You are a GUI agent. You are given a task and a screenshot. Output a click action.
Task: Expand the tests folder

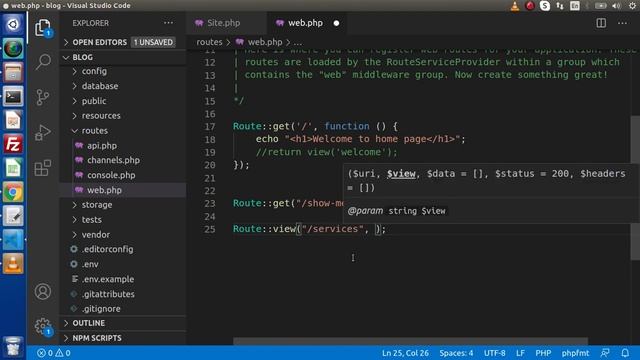(x=92, y=220)
